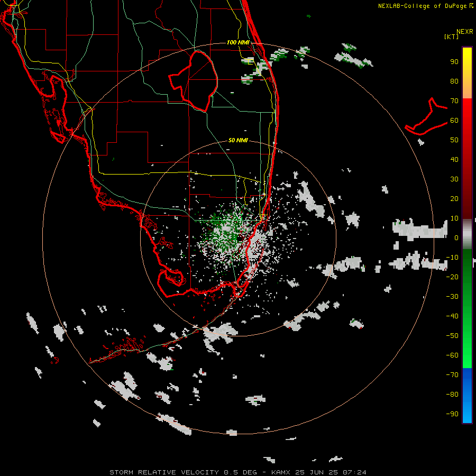Click the -20 knots scale label

tap(452, 277)
